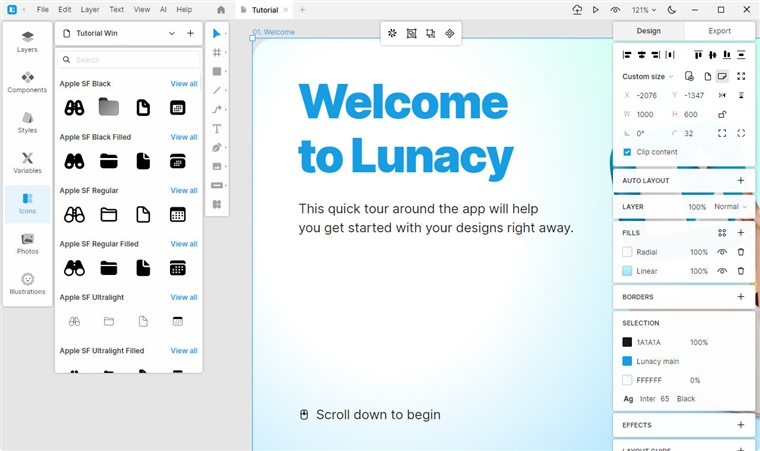The height and width of the screenshot is (451, 760).
Task: Delete the Radial fill
Action: pyautogui.click(x=741, y=252)
